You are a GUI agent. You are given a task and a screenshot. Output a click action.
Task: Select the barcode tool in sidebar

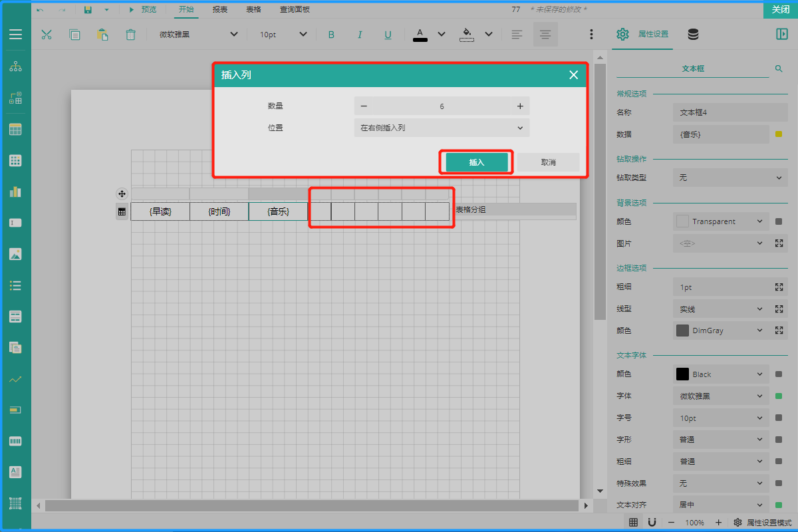pyautogui.click(x=15, y=442)
